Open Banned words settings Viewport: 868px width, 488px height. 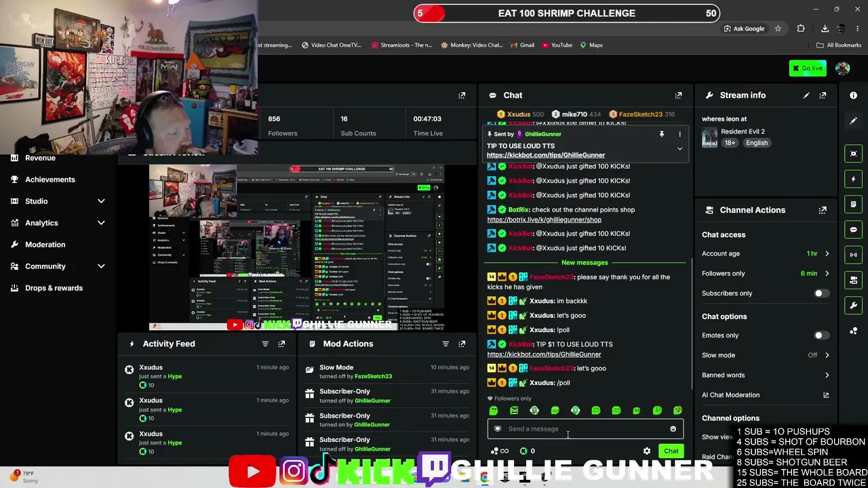[x=766, y=375]
